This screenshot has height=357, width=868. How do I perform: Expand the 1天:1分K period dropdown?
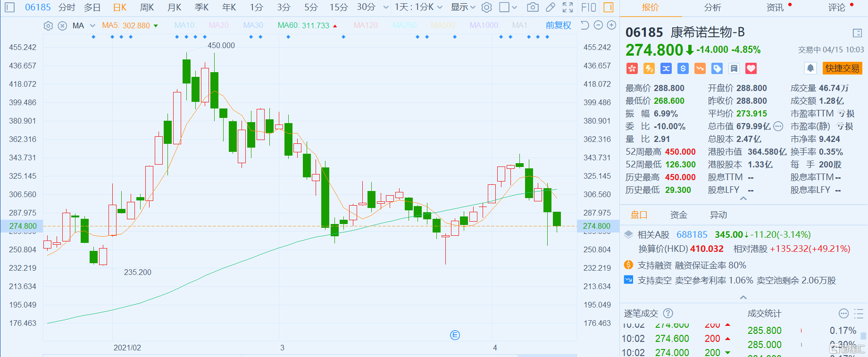click(418, 8)
